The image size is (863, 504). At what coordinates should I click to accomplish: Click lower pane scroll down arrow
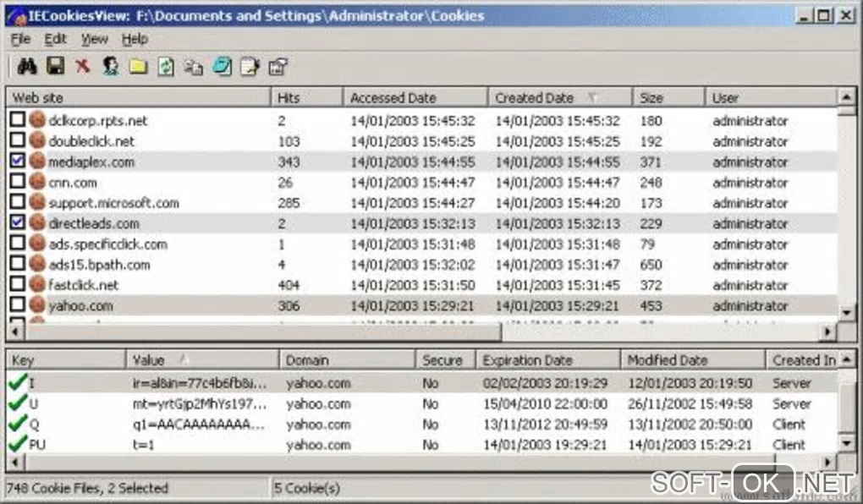pyautogui.click(x=847, y=441)
